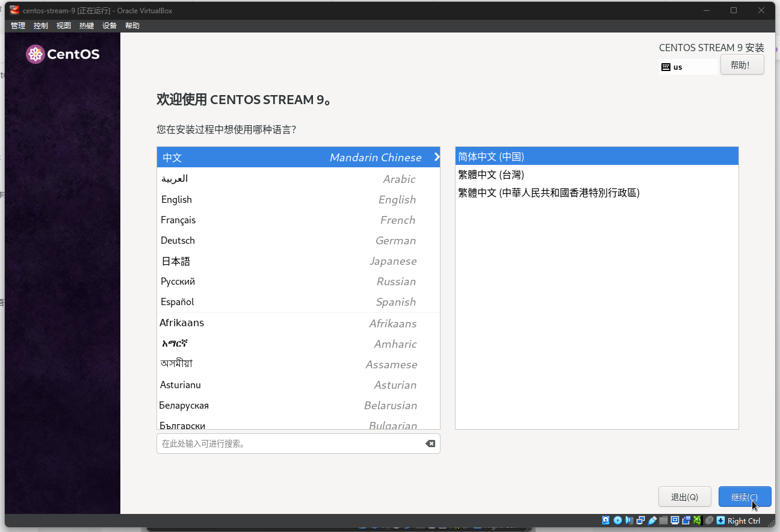Image resolution: width=780 pixels, height=532 pixels.
Task: Click the hard disk activity icon in status bar
Action: point(606,521)
